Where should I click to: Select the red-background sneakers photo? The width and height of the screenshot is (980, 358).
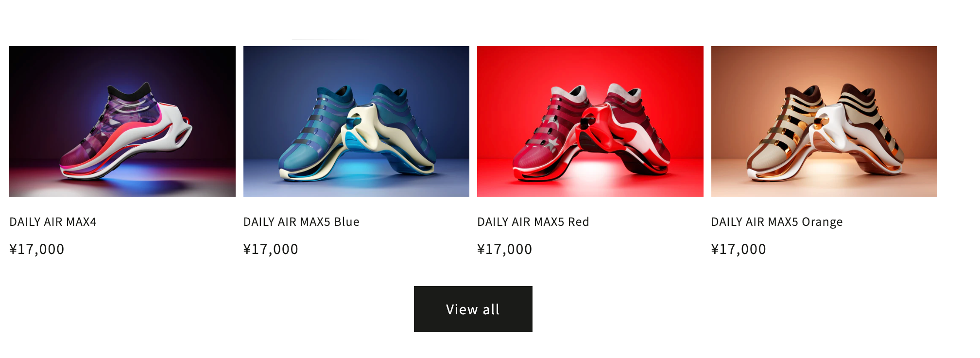pos(590,121)
